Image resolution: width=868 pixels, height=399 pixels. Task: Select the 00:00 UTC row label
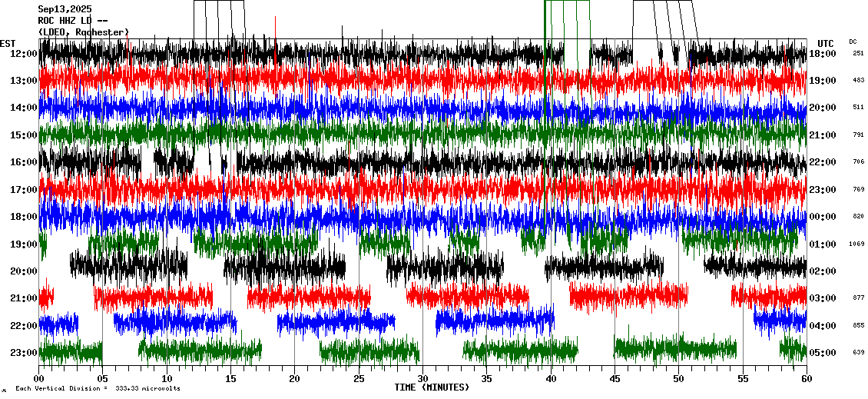point(823,217)
